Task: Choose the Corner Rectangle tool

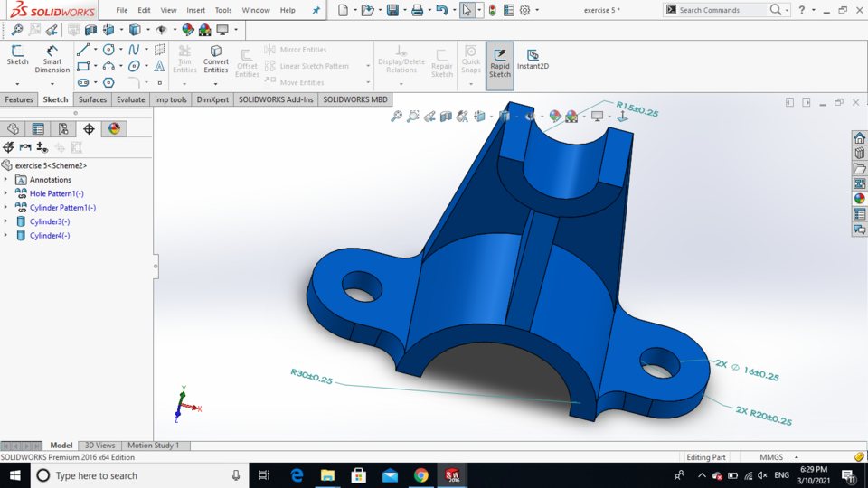Action: [83, 66]
